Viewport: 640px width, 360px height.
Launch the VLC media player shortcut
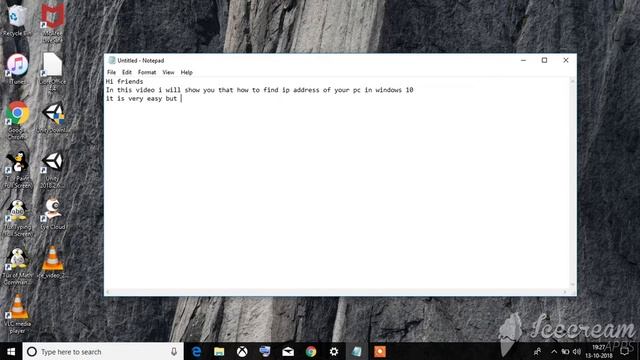(x=17, y=313)
